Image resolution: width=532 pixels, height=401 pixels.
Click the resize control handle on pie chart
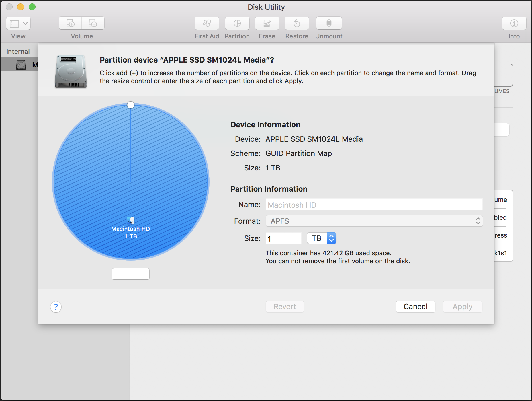click(131, 105)
